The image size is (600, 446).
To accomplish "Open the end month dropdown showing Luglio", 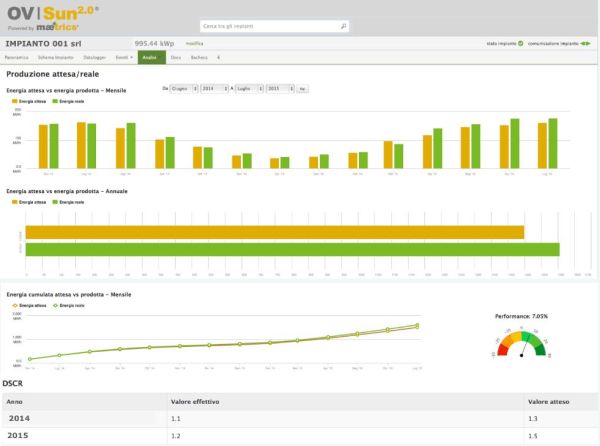I will pyautogui.click(x=248, y=89).
